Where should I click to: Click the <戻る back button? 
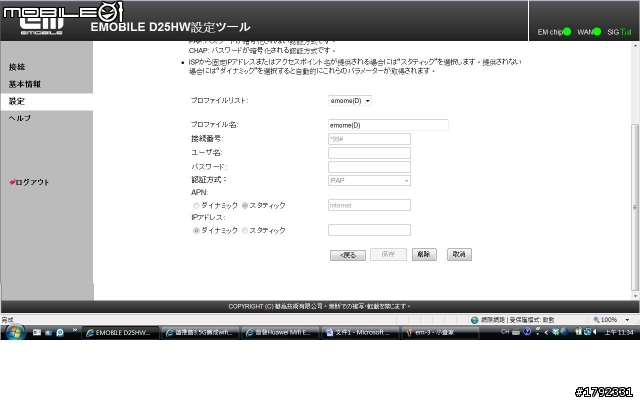click(348, 255)
